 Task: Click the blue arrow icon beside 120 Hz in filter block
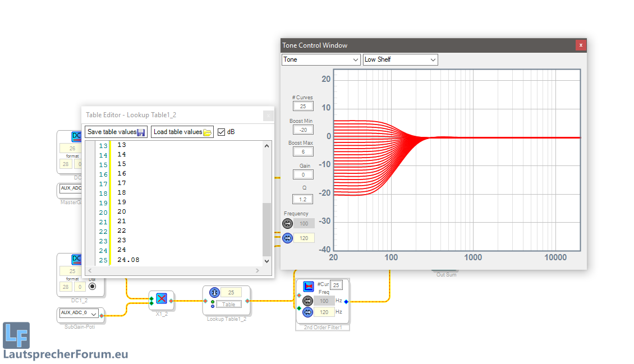tap(307, 312)
